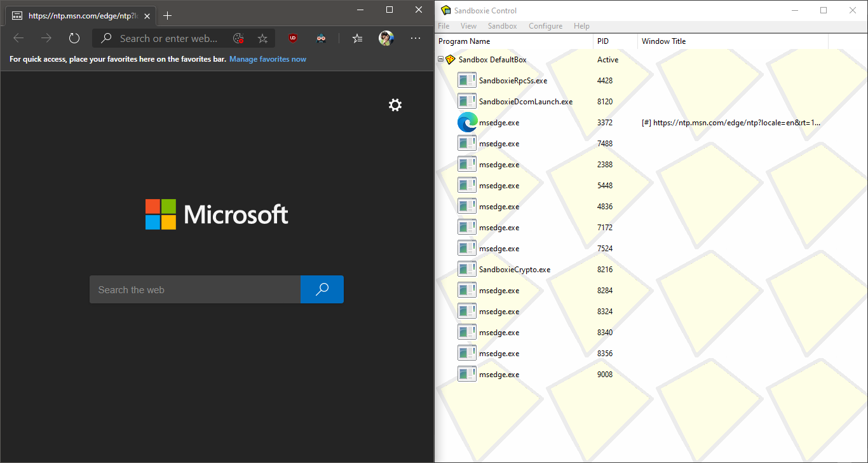Open the Favorites list icon in Edge
Viewport: 868px width, 463px height.
click(357, 38)
